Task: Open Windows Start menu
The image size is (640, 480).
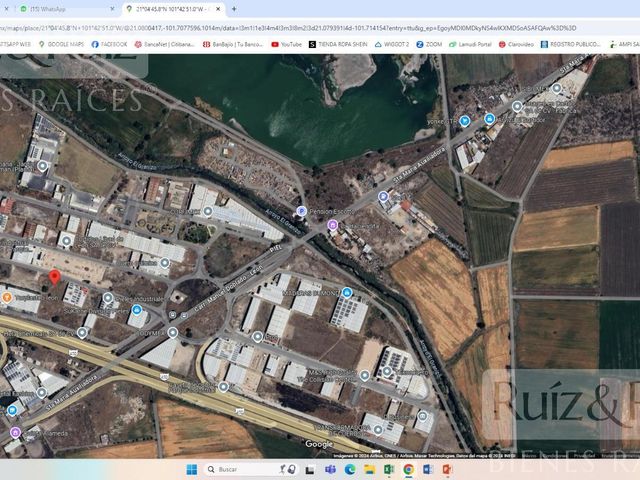Action: coord(191,469)
